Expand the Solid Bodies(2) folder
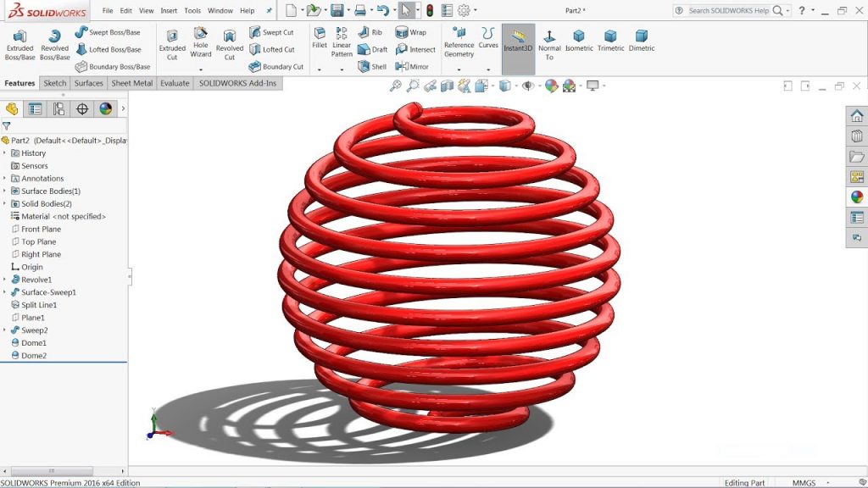Screen dimensions: 868x488 (x=4, y=203)
